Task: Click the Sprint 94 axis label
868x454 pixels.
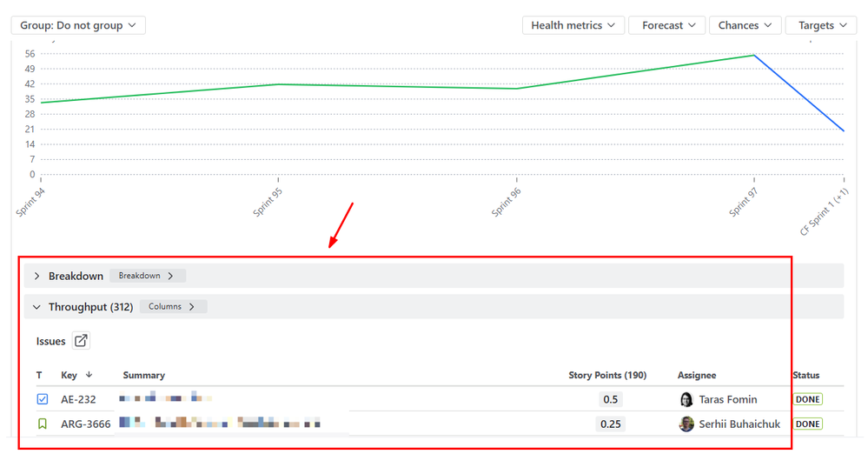Action: point(30,203)
